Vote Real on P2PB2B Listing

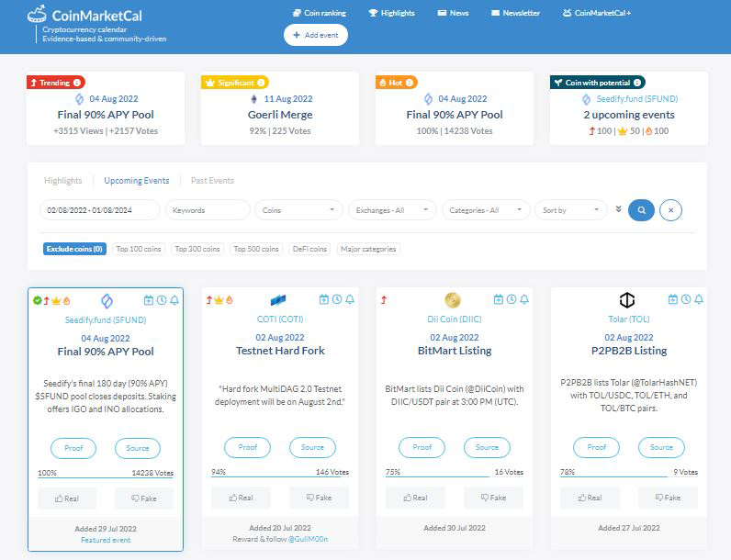(x=590, y=498)
